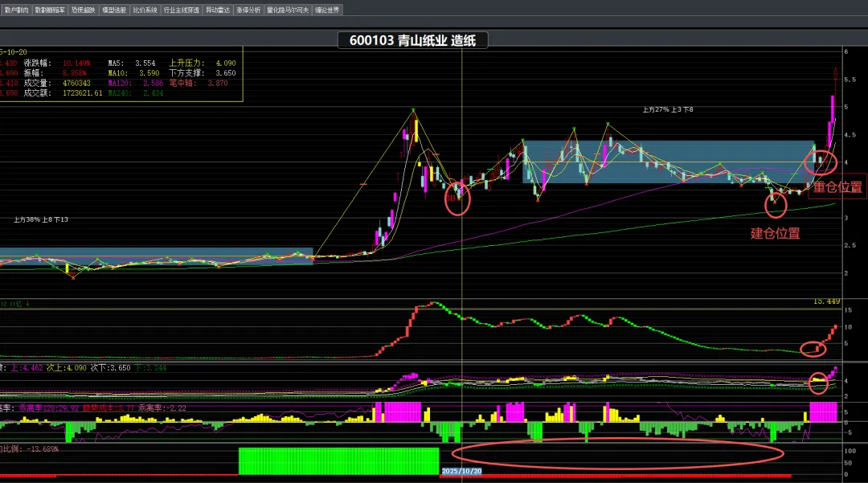Click the 乖离率:-2.22 label
This screenshot has height=483, width=868.
(162, 408)
